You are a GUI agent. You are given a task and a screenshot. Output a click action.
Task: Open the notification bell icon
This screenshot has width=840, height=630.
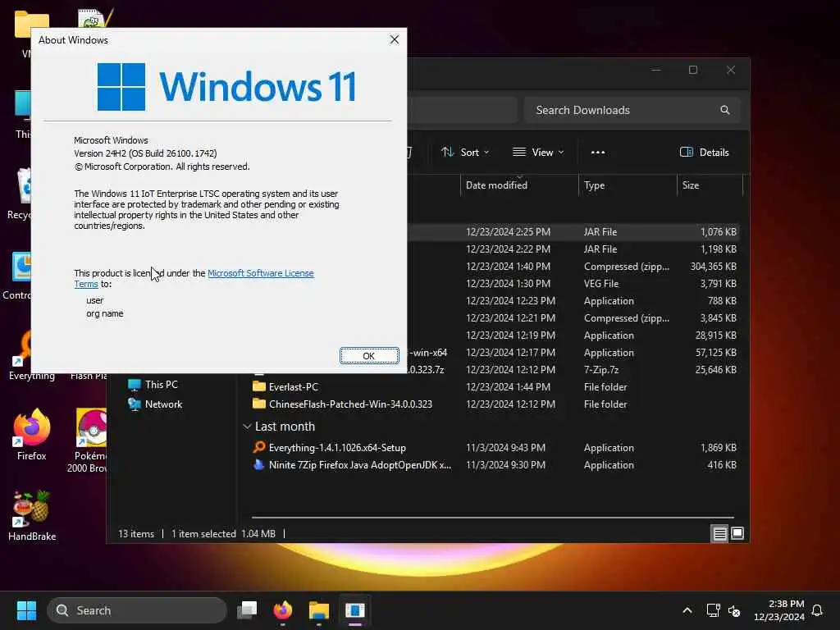click(817, 610)
